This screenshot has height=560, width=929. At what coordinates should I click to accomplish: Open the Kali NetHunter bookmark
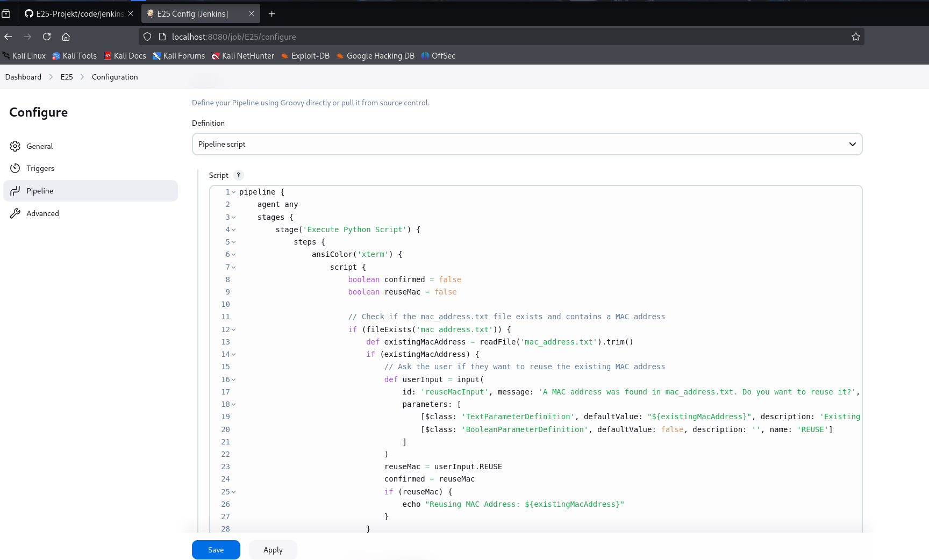tap(243, 56)
